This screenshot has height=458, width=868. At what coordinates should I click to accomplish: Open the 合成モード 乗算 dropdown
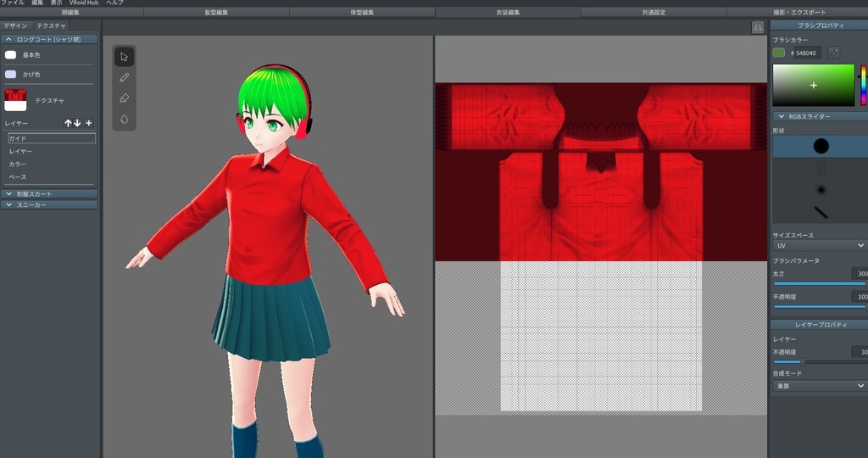click(820, 386)
